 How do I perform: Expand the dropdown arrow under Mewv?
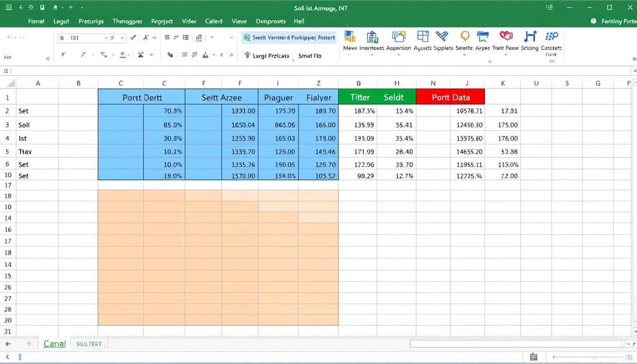(350, 55)
